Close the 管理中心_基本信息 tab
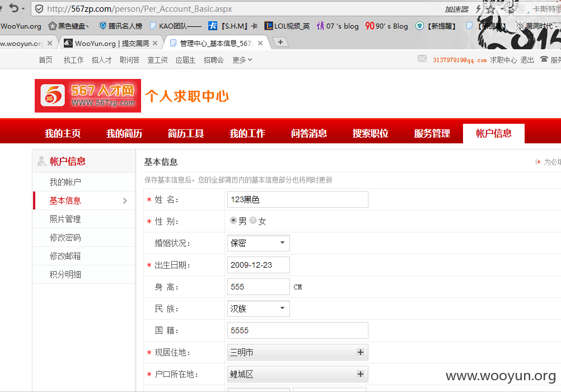 (x=260, y=43)
